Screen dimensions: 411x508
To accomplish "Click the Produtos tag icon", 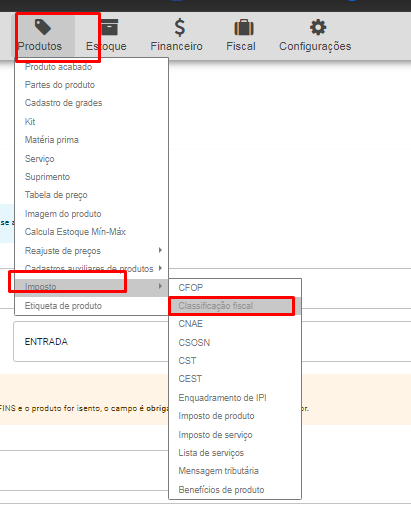I will [x=43, y=27].
